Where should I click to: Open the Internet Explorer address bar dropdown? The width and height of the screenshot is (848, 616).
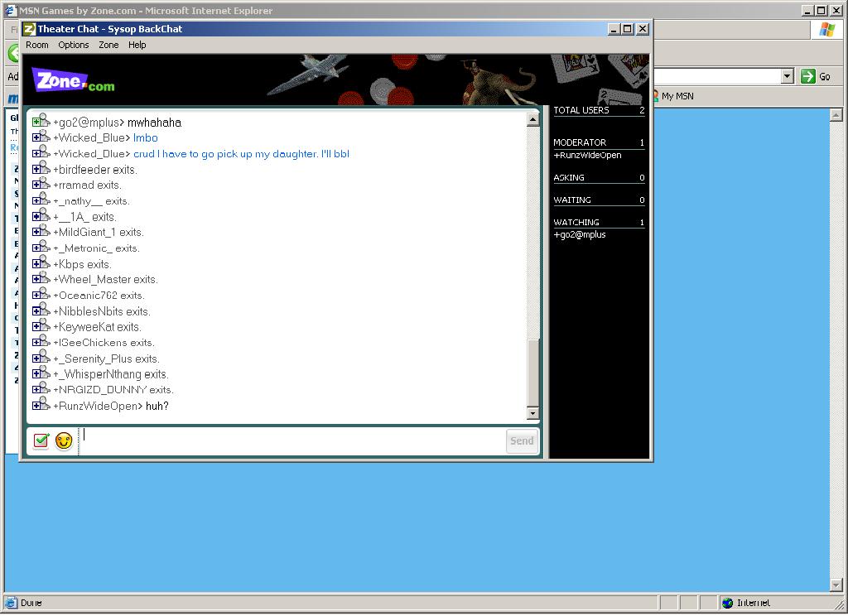788,76
